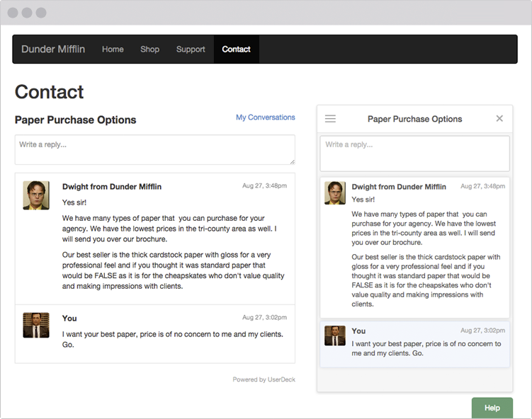The width and height of the screenshot is (532, 419).
Task: Open the Shop nav item
Action: [x=149, y=49]
